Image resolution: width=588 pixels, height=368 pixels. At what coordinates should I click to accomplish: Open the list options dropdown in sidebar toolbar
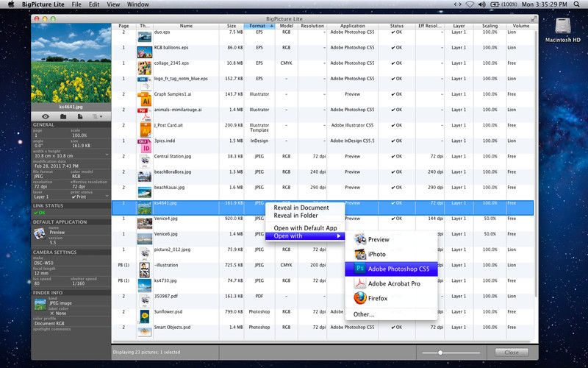pos(98,117)
